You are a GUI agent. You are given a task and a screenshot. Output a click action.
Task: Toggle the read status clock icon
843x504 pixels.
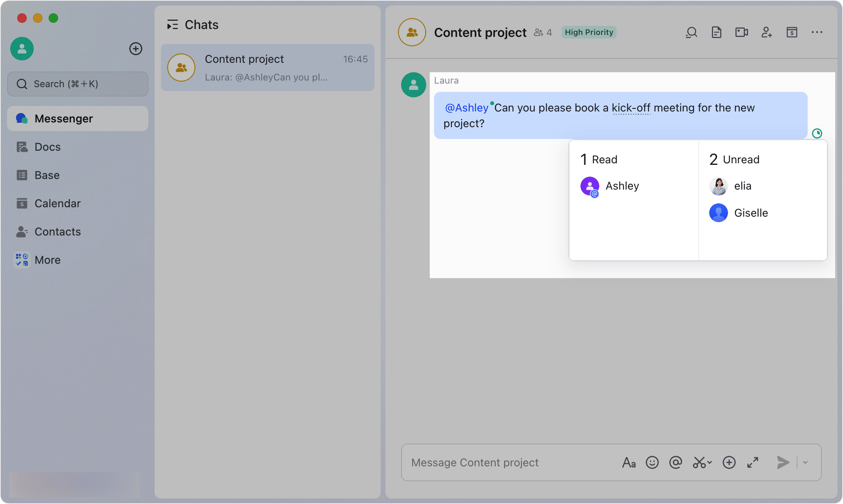pyautogui.click(x=817, y=133)
